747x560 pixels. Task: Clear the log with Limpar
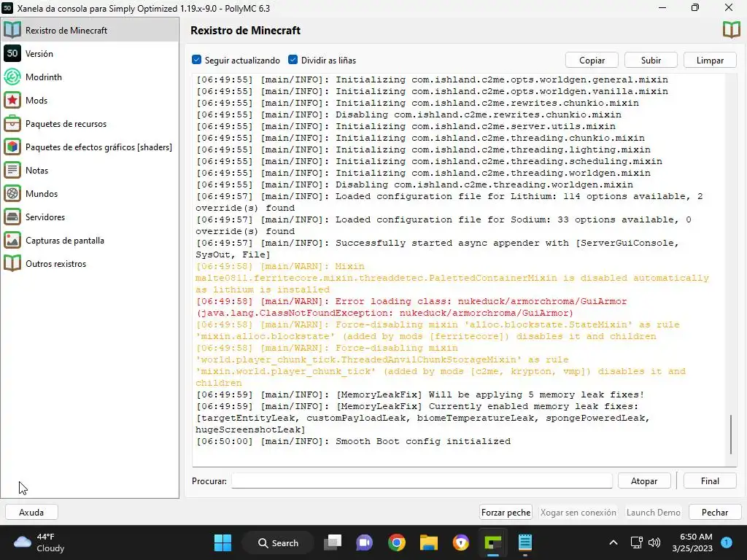point(710,60)
